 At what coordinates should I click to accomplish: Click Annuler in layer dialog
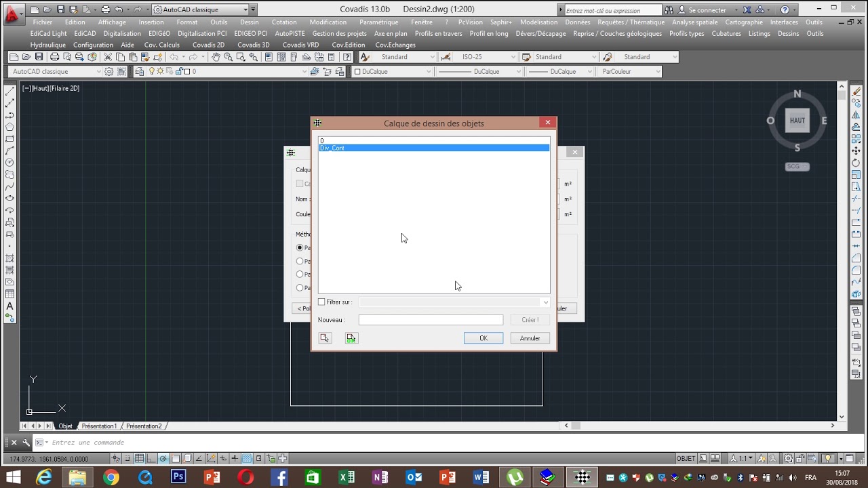coord(530,338)
